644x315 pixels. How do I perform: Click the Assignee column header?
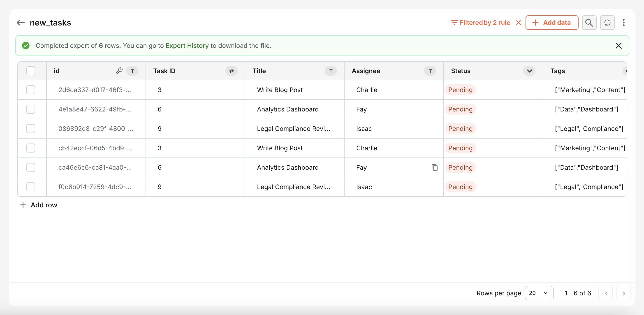tap(394, 71)
